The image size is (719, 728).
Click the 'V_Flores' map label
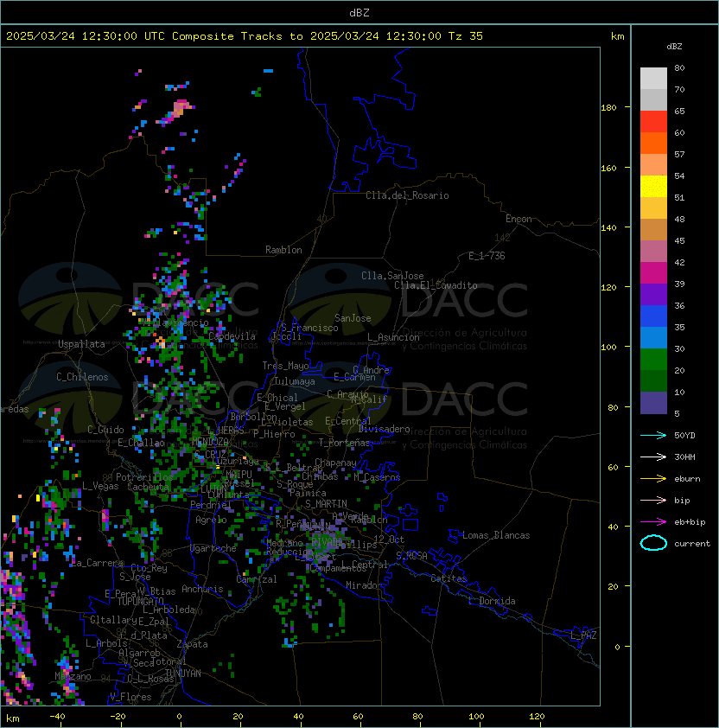coord(130,696)
